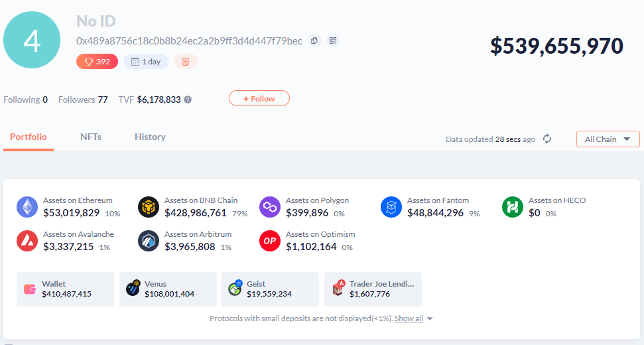
Task: Refresh data with the reload icon
Action: [x=547, y=139]
